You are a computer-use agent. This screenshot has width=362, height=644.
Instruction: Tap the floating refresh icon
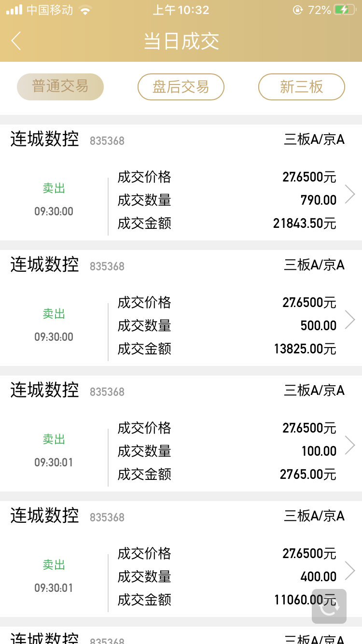point(329,606)
